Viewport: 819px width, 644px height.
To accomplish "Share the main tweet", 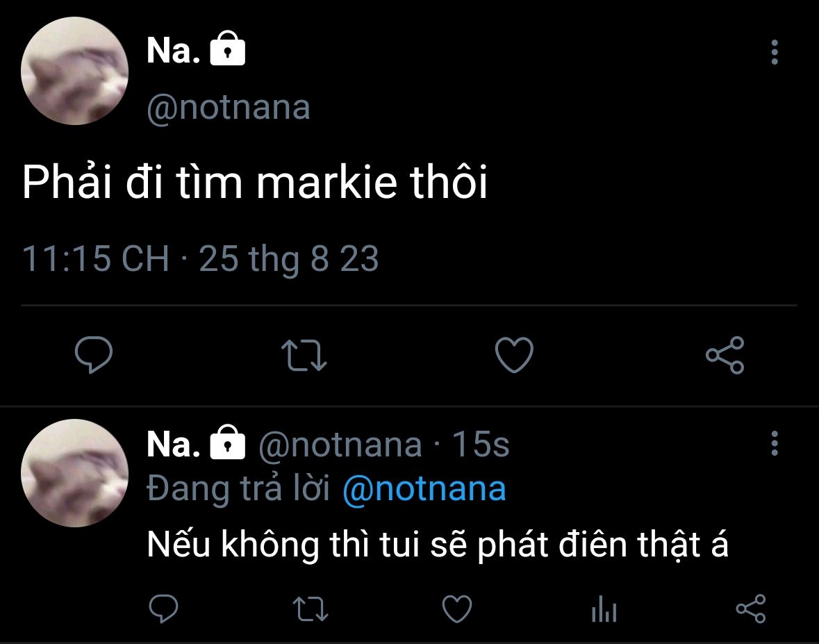I will [725, 355].
